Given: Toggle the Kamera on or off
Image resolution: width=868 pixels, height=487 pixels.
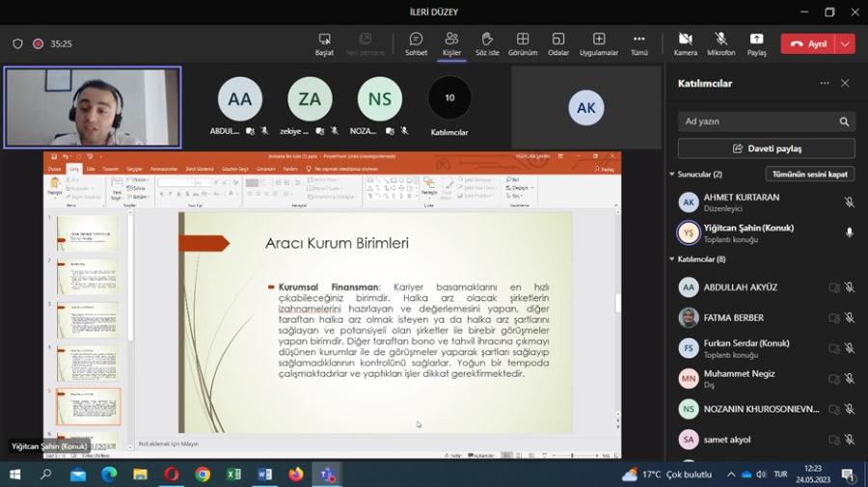Looking at the screenshot, I should click(685, 43).
